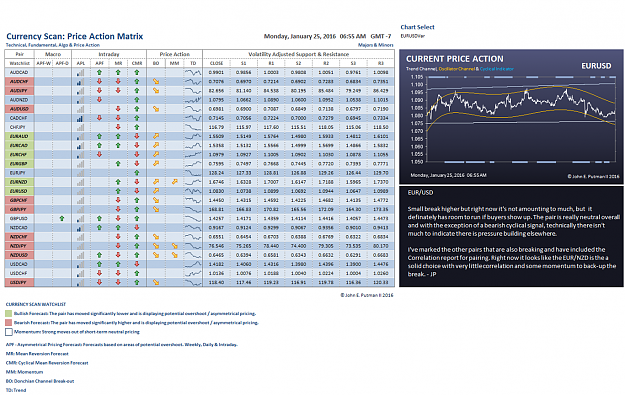Select AUDJPY close value 82.856

click(x=216, y=90)
